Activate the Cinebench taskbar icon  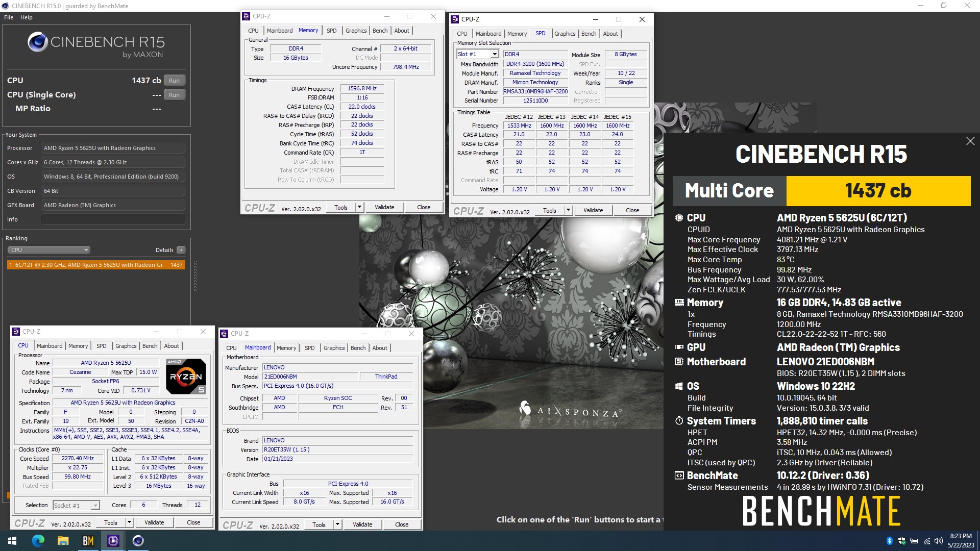click(138, 541)
